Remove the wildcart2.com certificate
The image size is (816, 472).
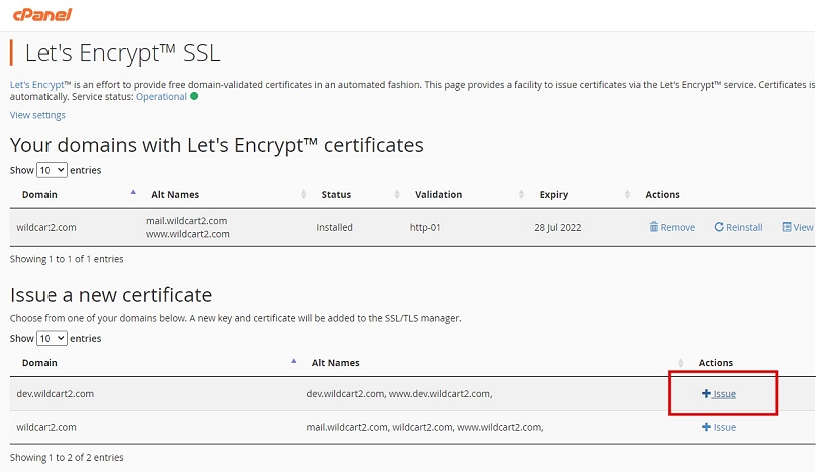pyautogui.click(x=672, y=227)
